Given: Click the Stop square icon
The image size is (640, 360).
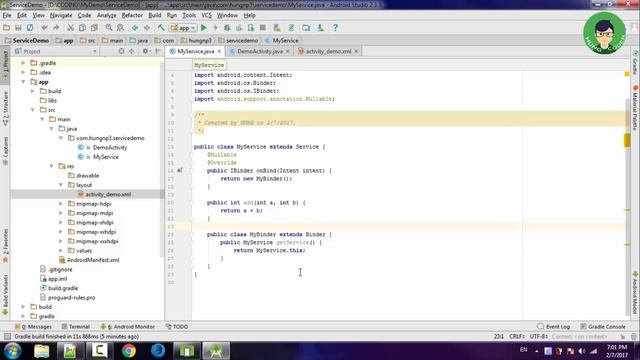Looking at the screenshot, I should tap(263, 28).
